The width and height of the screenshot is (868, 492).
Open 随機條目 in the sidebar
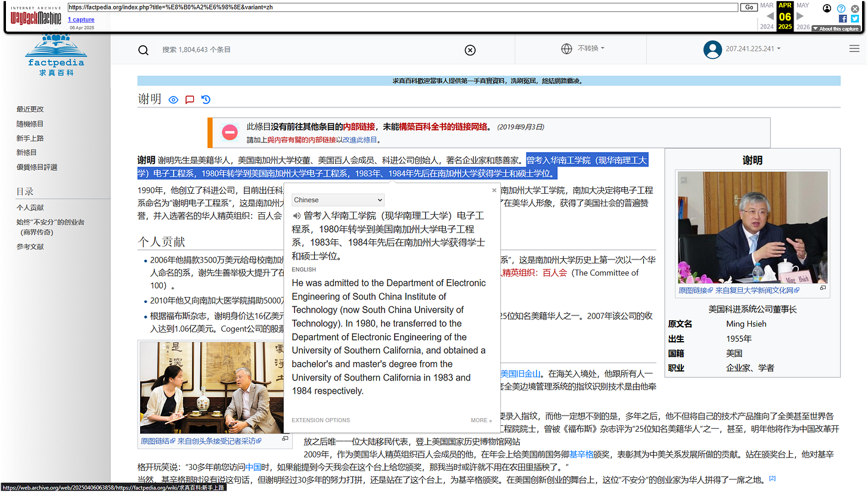pos(30,124)
